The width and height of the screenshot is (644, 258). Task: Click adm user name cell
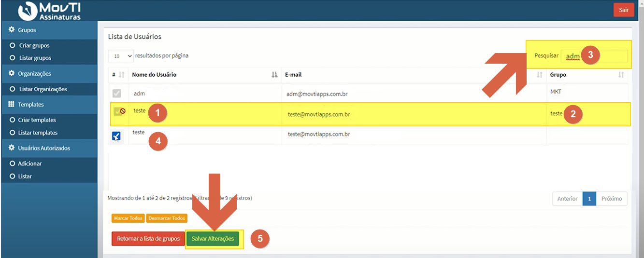click(139, 93)
